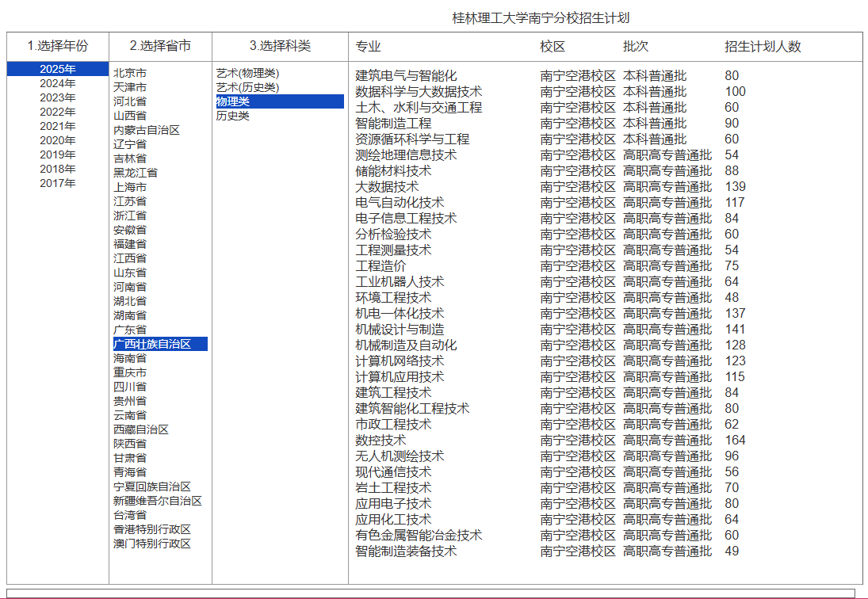Select the 有色金属智能冶金技术 major name

(419, 536)
